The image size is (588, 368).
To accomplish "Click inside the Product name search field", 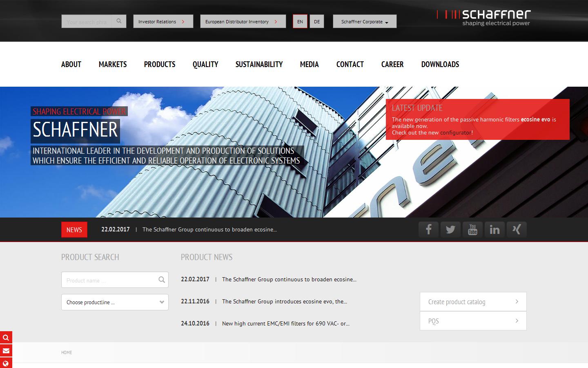I will (x=106, y=280).
